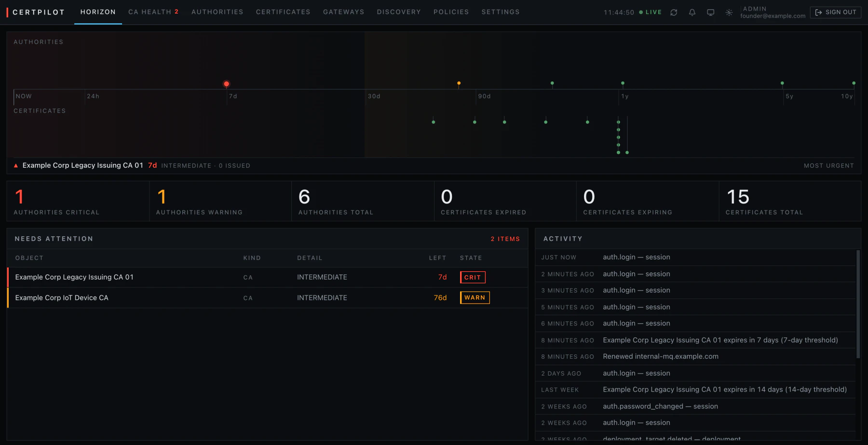
Task: Open the auth.password_changed activity entry
Action: click(x=695, y=406)
